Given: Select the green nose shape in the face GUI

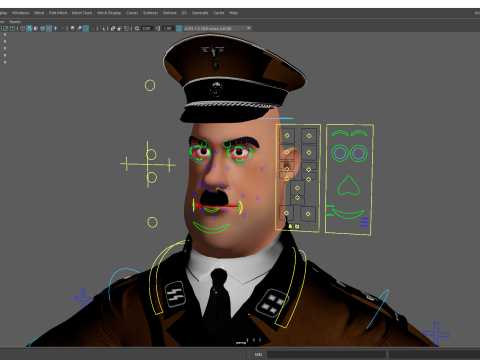Looking at the screenshot, I should 348,185.
